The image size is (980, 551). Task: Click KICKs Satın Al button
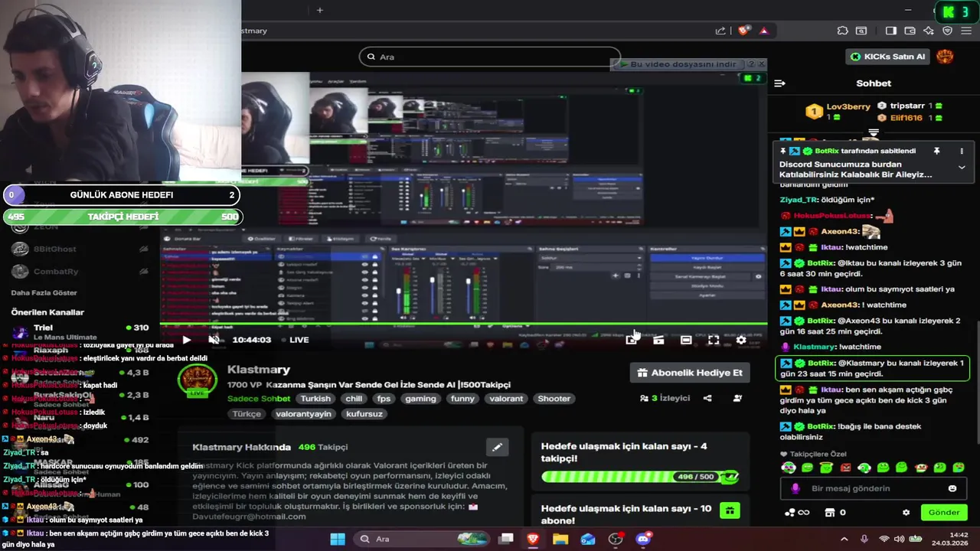(x=887, y=57)
